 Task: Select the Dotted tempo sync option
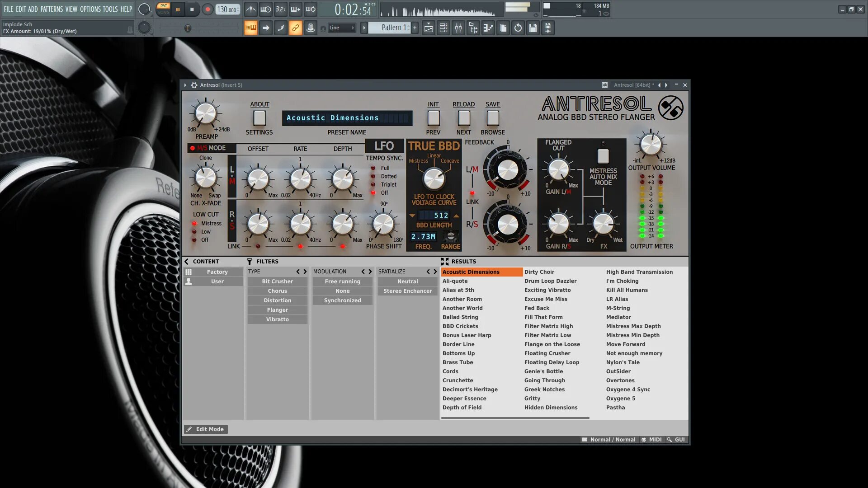[373, 176]
